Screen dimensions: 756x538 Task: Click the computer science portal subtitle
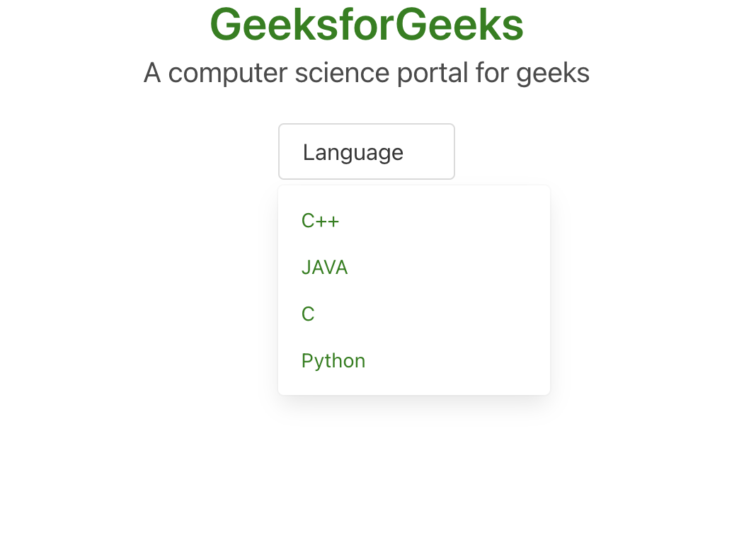pyautogui.click(x=367, y=73)
